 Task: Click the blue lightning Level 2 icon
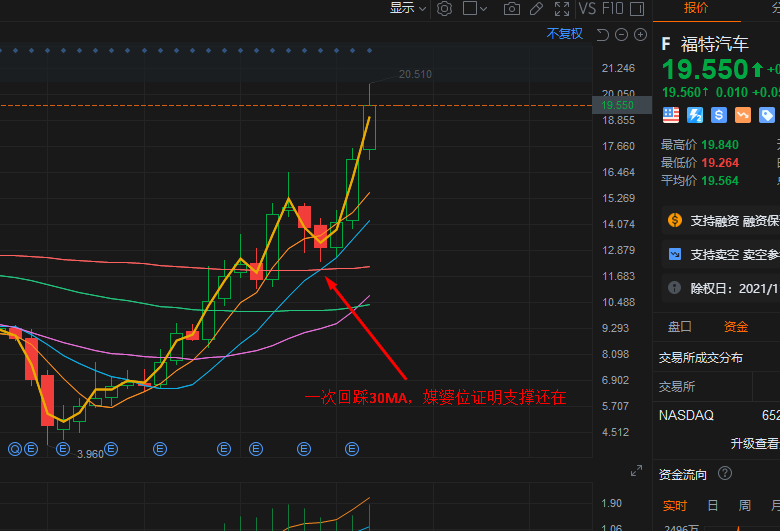click(694, 115)
